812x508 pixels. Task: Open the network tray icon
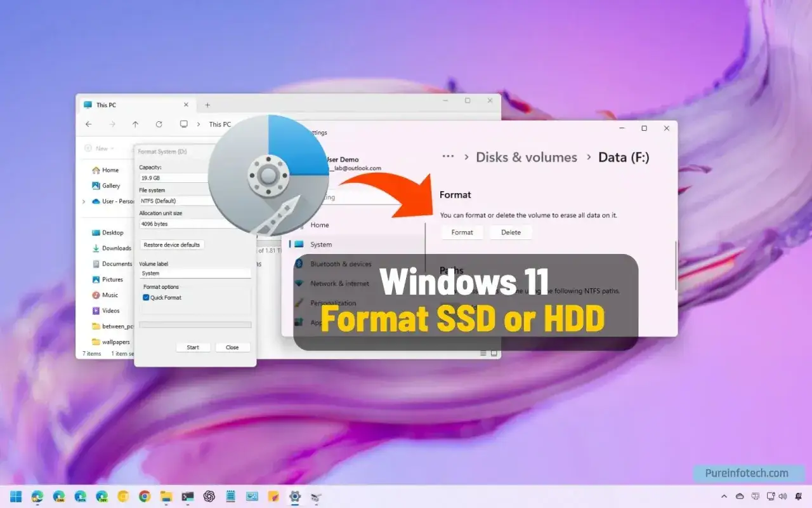(x=771, y=497)
